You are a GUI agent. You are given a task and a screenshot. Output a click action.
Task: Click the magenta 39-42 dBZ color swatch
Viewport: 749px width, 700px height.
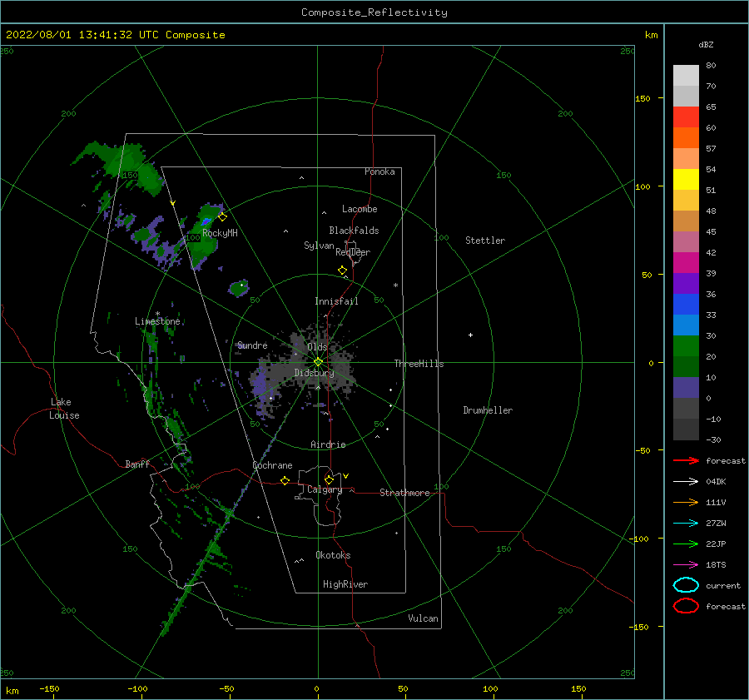686,263
